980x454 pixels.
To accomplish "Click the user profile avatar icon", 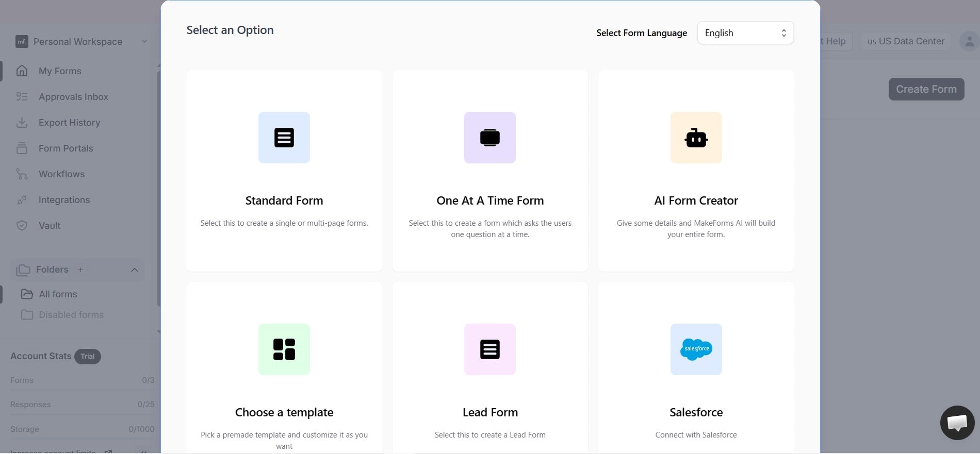I will point(969,41).
